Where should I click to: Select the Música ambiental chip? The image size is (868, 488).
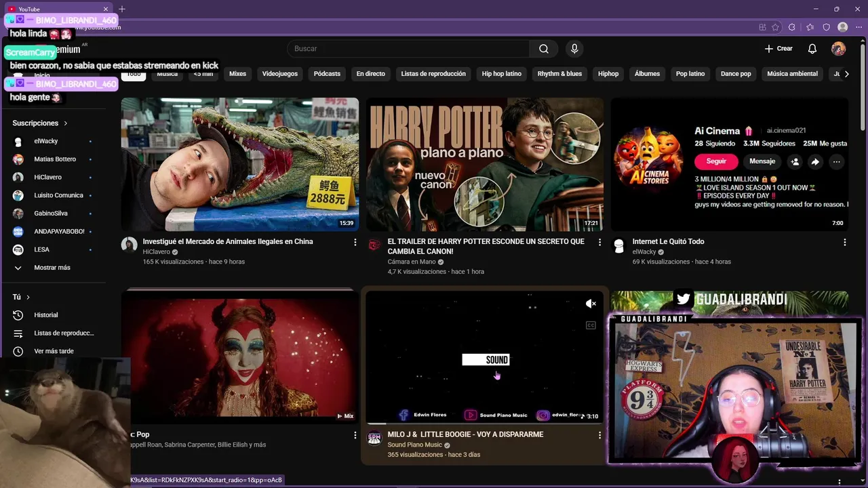tap(792, 74)
